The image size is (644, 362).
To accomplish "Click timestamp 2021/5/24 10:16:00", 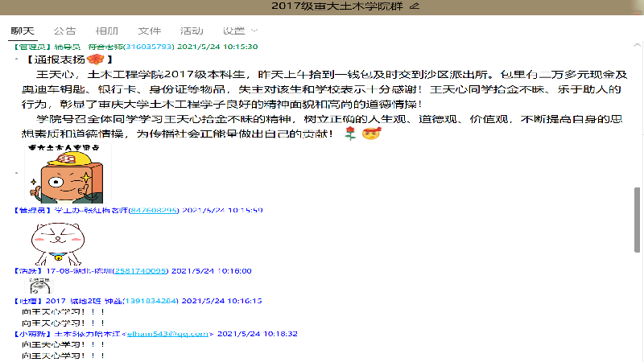I will coord(212,271).
